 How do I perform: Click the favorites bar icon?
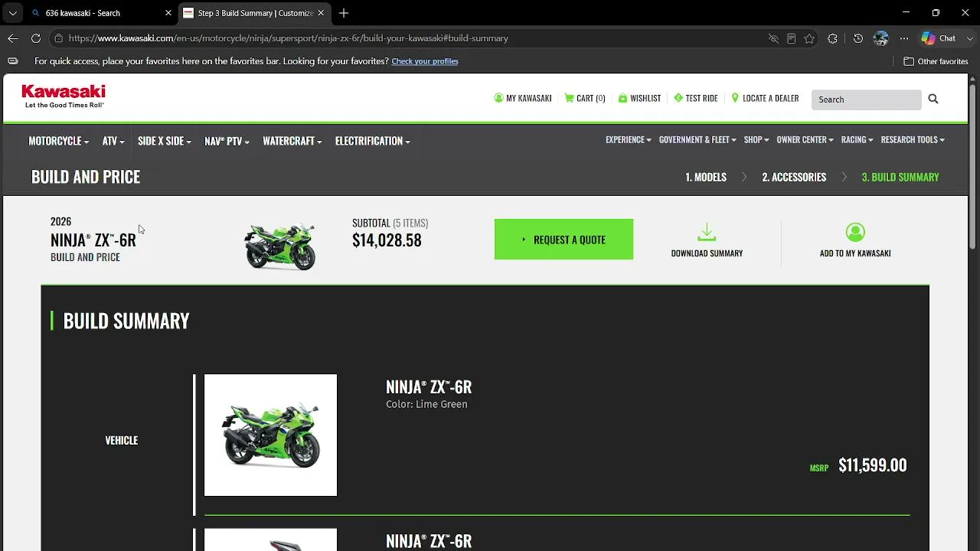point(12,61)
